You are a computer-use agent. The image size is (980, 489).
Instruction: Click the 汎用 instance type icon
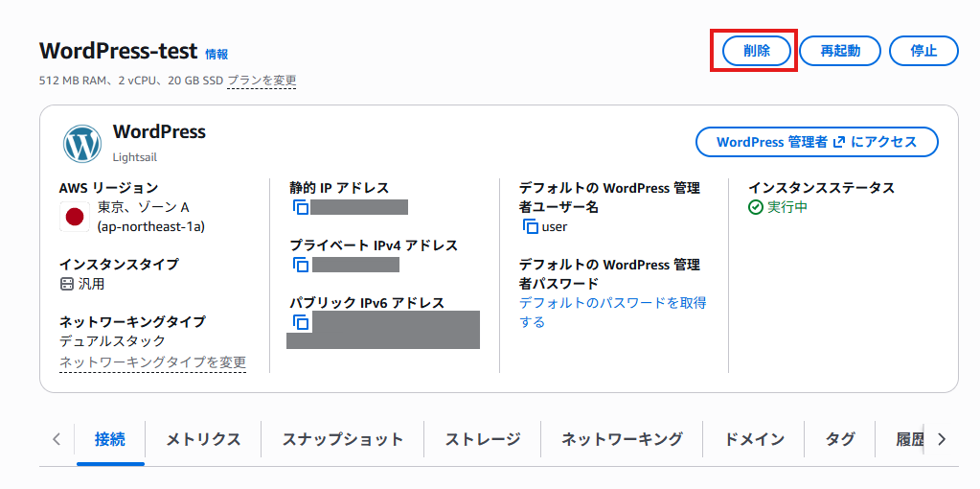pyautogui.click(x=67, y=285)
